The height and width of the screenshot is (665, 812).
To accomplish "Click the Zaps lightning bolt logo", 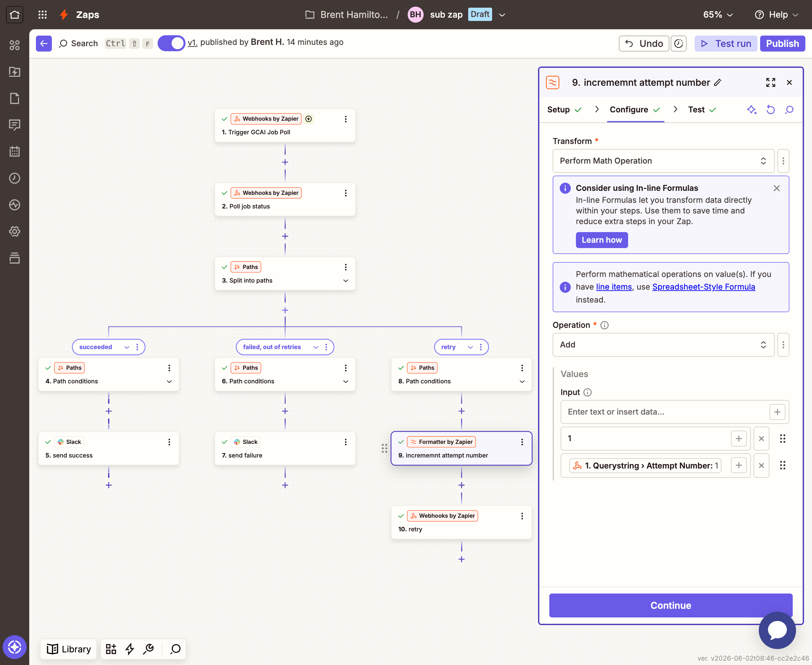I will (64, 15).
